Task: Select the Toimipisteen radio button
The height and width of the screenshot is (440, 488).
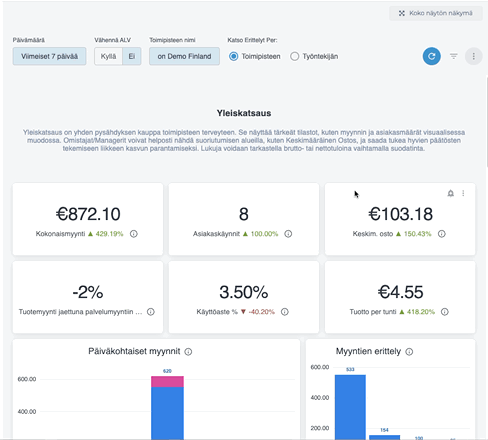Action: [x=234, y=56]
